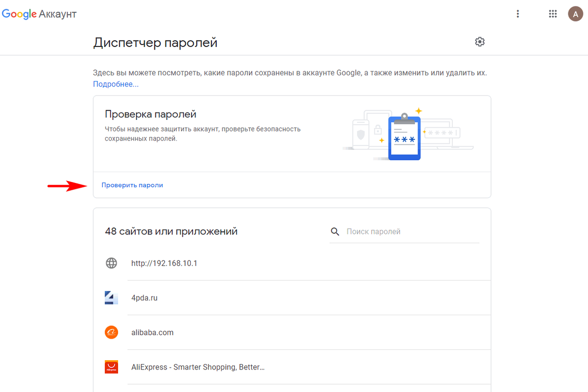
Task: Click the alibaba.com site icon
Action: click(x=112, y=332)
